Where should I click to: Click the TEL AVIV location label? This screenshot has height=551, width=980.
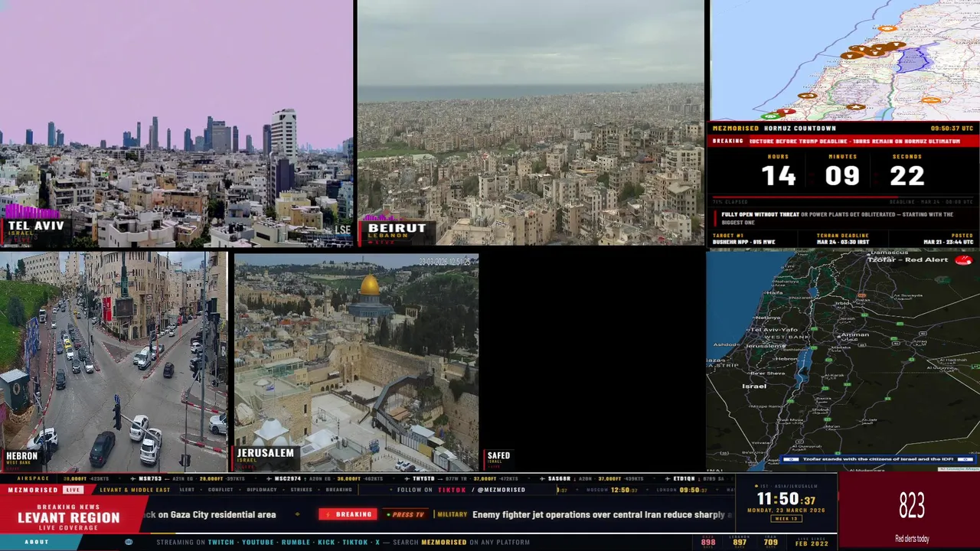(36, 227)
